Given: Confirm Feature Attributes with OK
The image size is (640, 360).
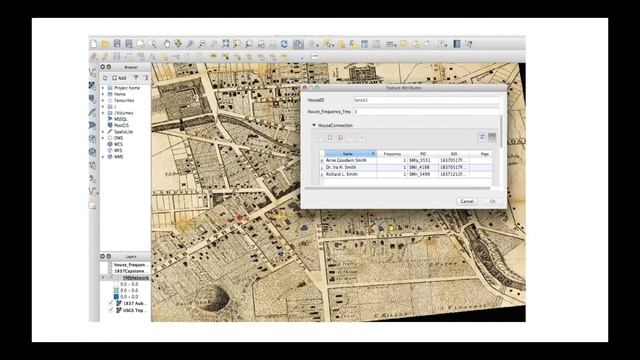Looking at the screenshot, I should coord(492,201).
